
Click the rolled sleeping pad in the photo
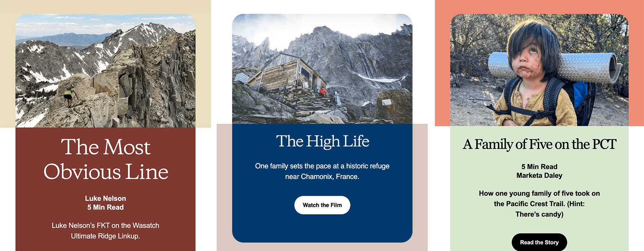coord(555,67)
